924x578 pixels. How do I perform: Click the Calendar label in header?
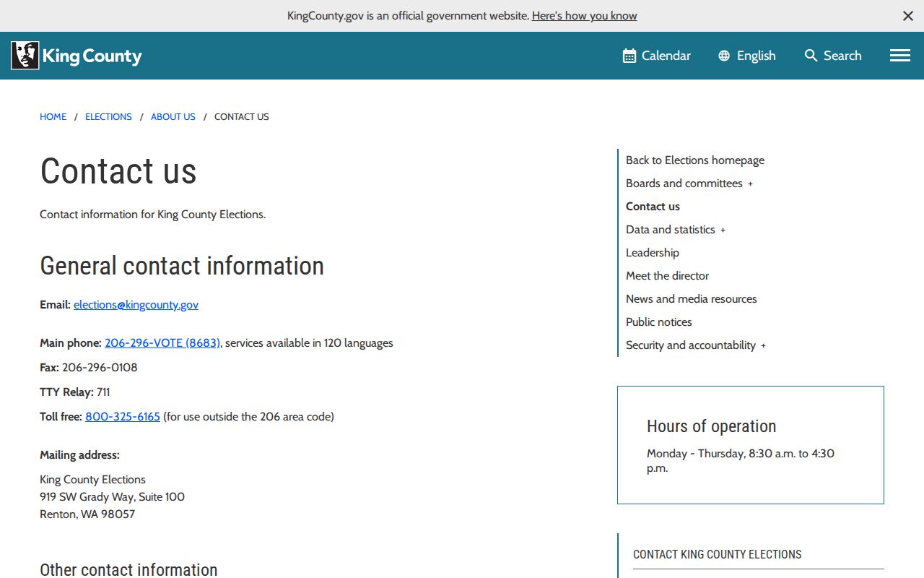666,56
